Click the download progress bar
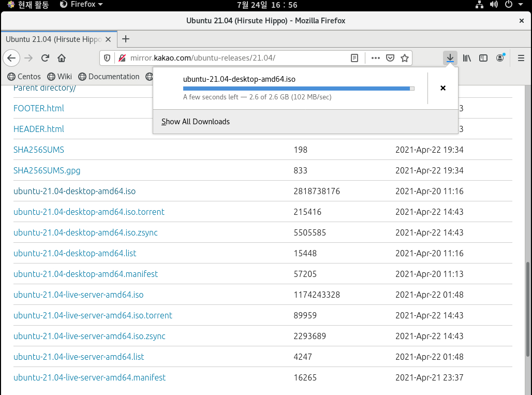 299,89
